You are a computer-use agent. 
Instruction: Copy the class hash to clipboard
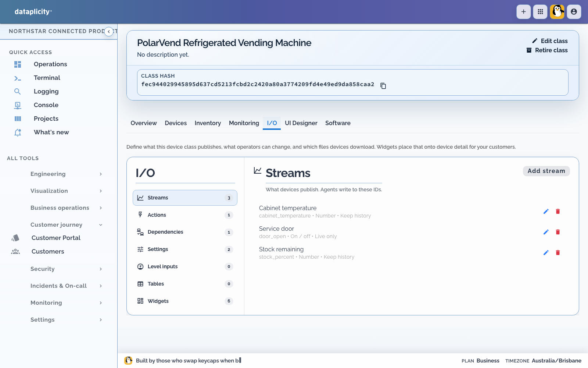pyautogui.click(x=383, y=86)
